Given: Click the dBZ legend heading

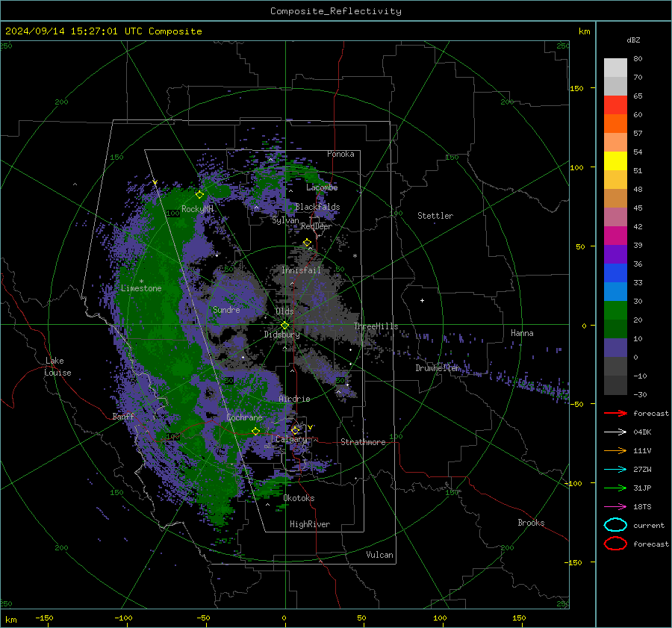Looking at the screenshot, I should (x=633, y=40).
